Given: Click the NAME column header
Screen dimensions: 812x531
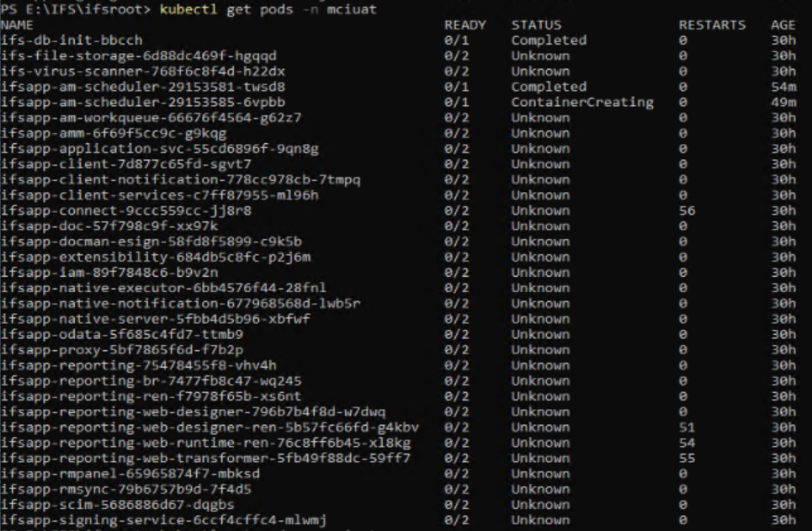Looking at the screenshot, I should 17,25.
